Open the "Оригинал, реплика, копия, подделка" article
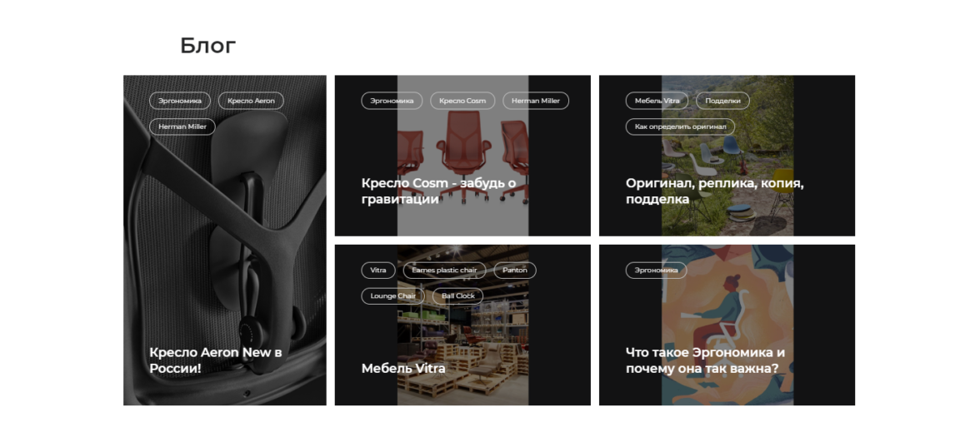The height and width of the screenshot is (432, 980). [x=714, y=191]
